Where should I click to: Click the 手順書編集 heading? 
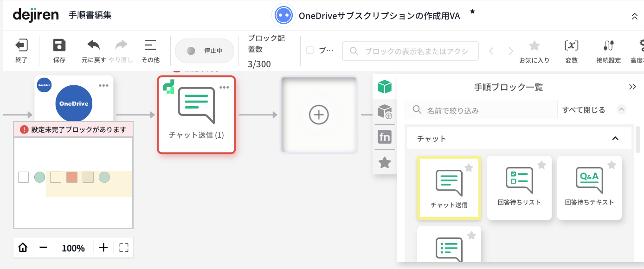(x=90, y=15)
